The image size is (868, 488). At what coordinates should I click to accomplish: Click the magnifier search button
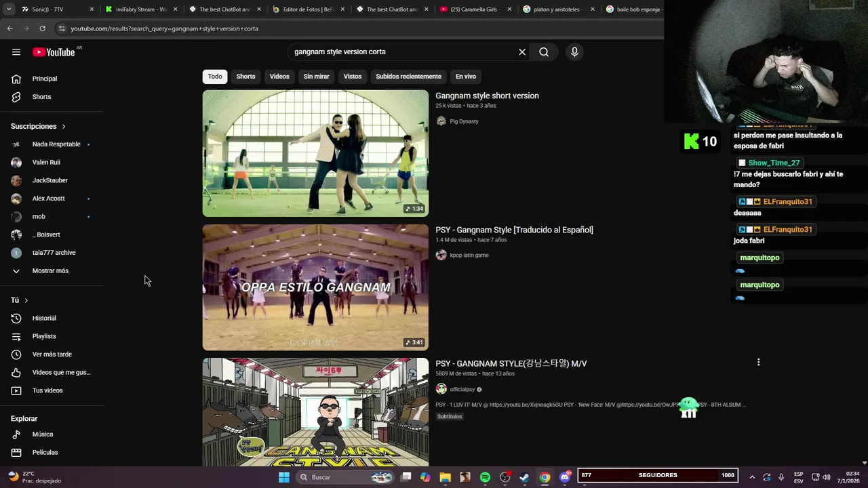pyautogui.click(x=544, y=52)
